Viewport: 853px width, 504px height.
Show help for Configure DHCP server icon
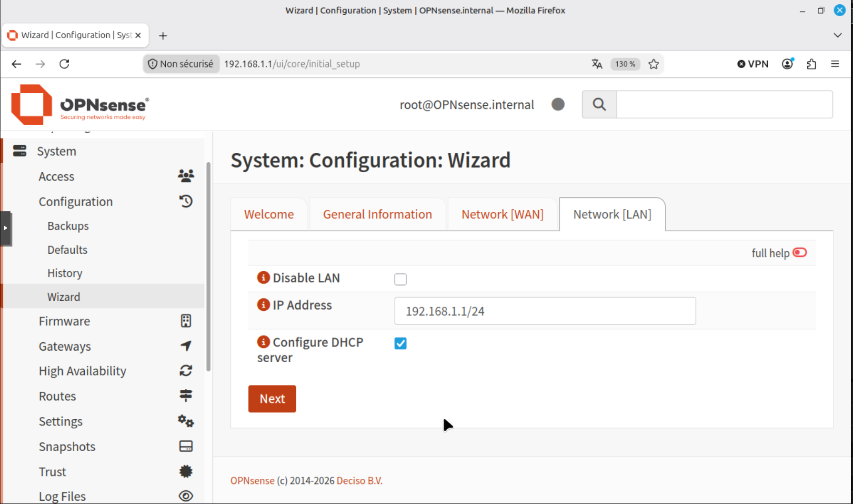263,341
